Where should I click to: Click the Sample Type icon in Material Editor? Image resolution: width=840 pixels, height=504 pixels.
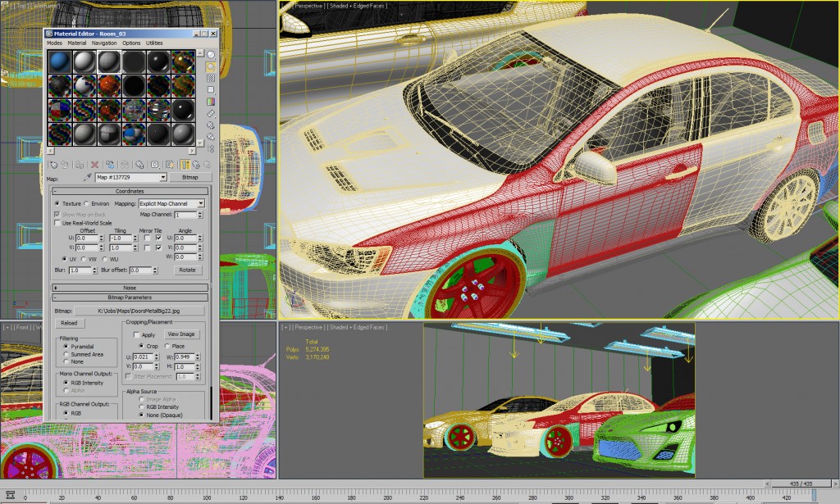(x=211, y=55)
